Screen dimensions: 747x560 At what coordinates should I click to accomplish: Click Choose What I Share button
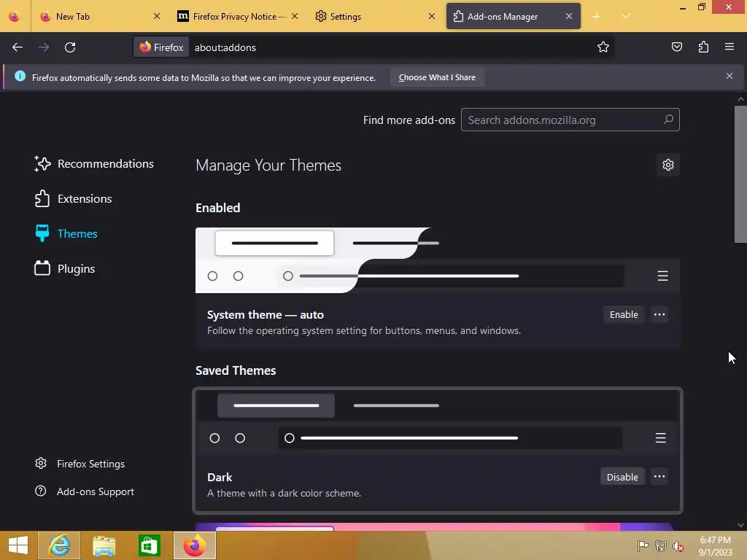(437, 77)
